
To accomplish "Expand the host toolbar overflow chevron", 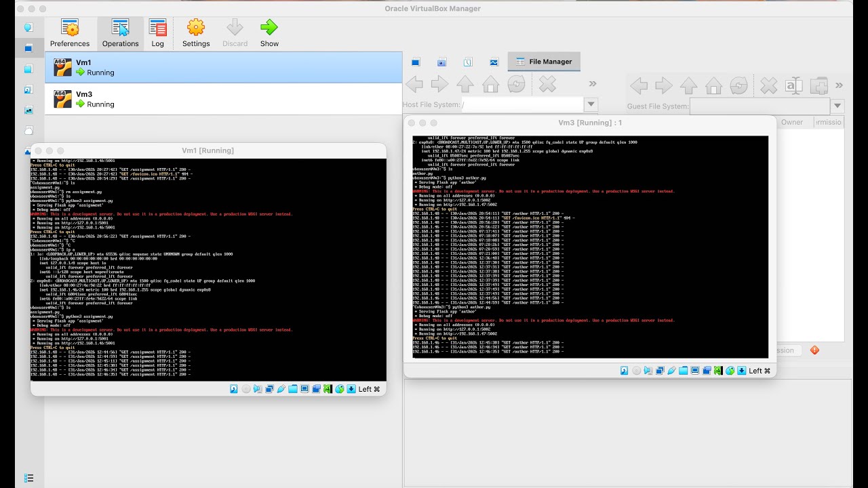I will point(593,84).
